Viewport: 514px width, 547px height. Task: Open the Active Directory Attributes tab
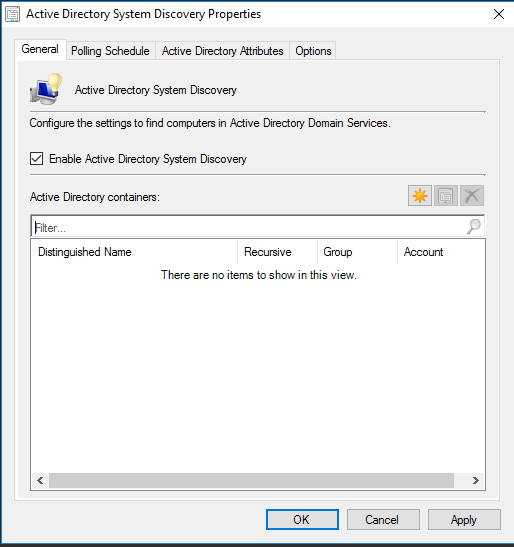[223, 51]
